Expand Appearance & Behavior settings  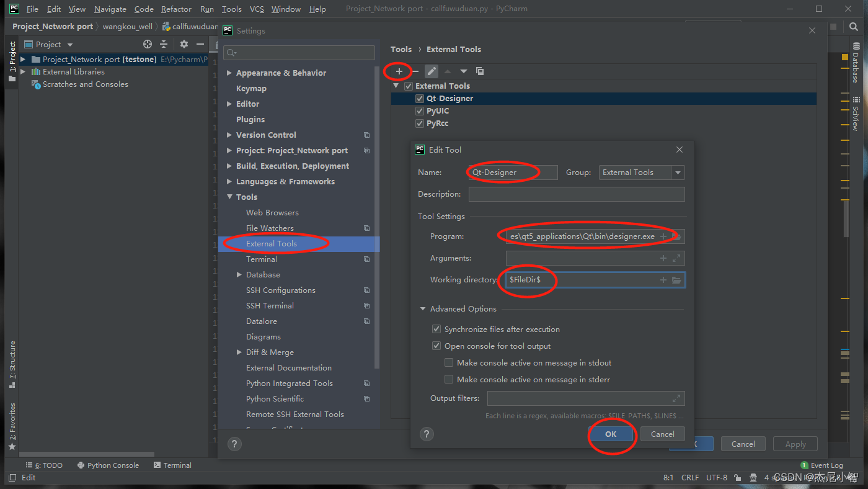tap(229, 73)
